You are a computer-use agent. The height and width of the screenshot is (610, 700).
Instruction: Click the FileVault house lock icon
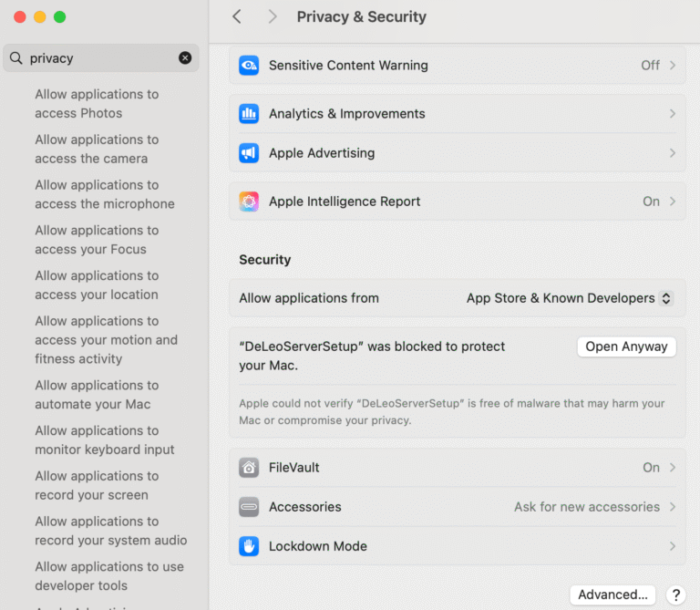(249, 468)
